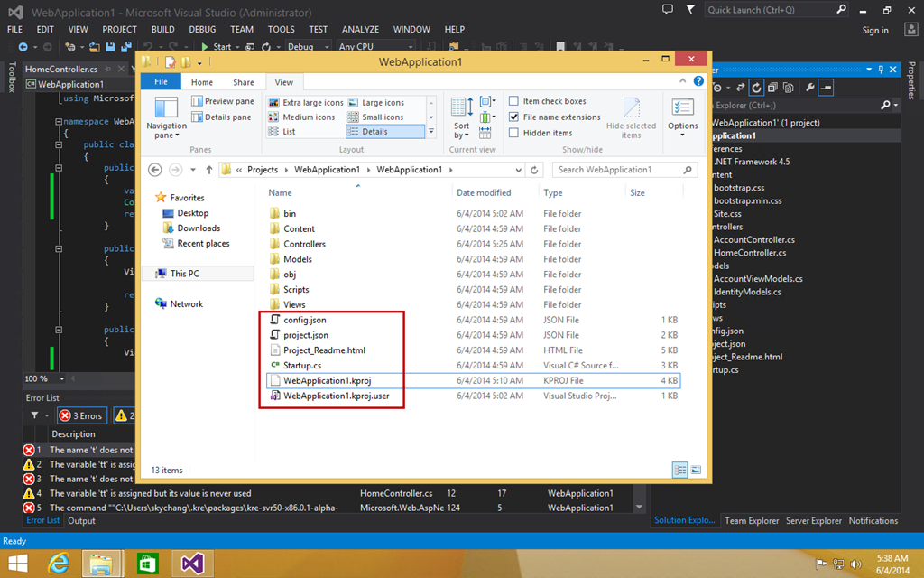This screenshot has width=924, height=578.
Task: Start debugging with the green Start button
Action: coord(216,47)
